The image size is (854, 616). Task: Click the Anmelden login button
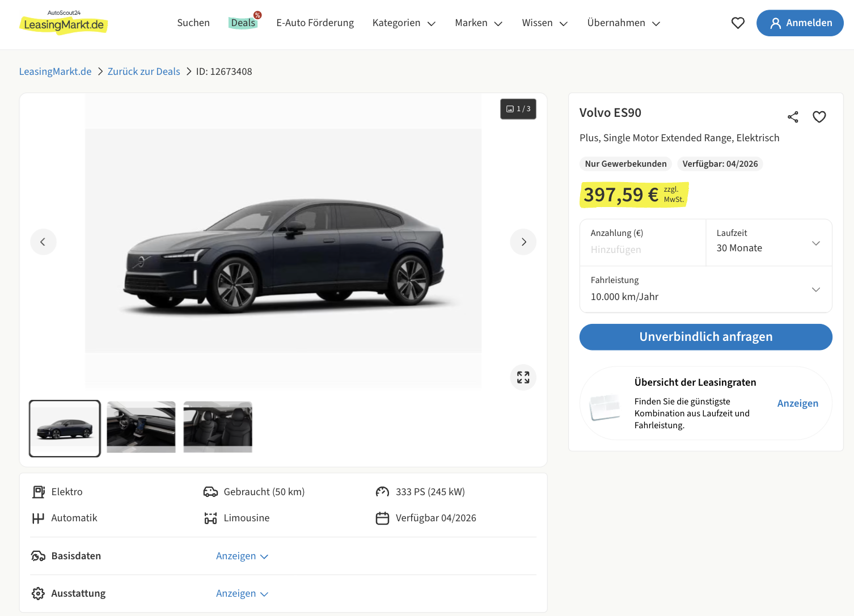coord(800,23)
